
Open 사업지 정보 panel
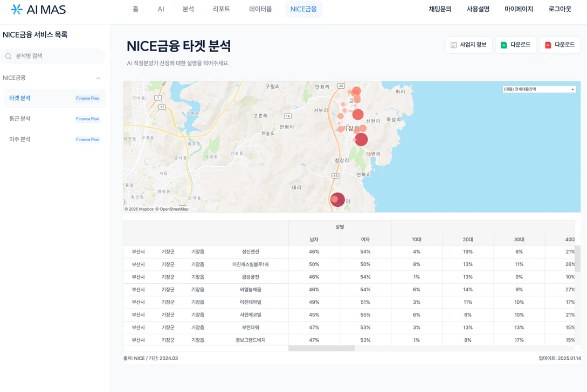click(x=468, y=45)
